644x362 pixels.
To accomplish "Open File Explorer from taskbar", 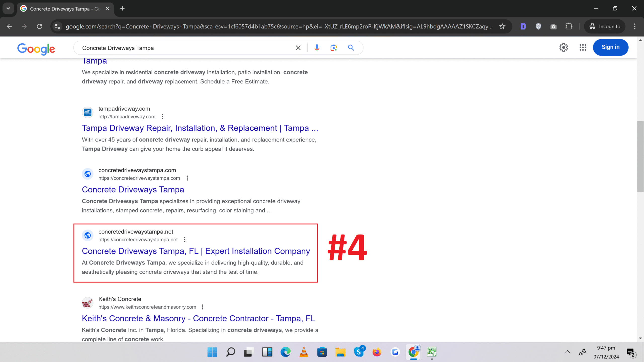I will point(340,352).
